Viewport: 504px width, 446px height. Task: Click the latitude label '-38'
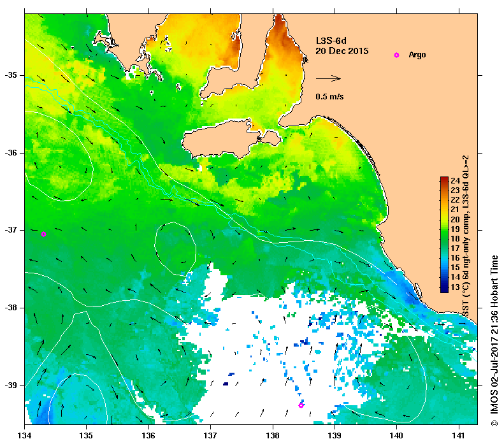click(x=11, y=308)
